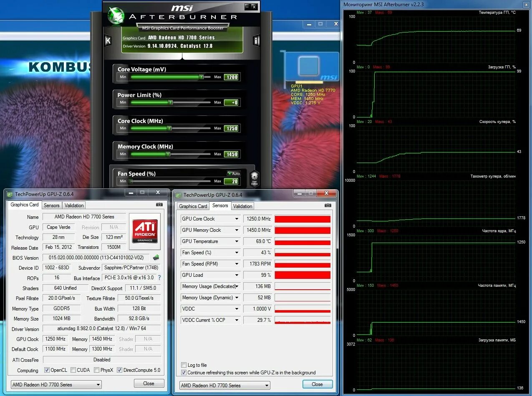Click the Afterburner info side button

256,40
